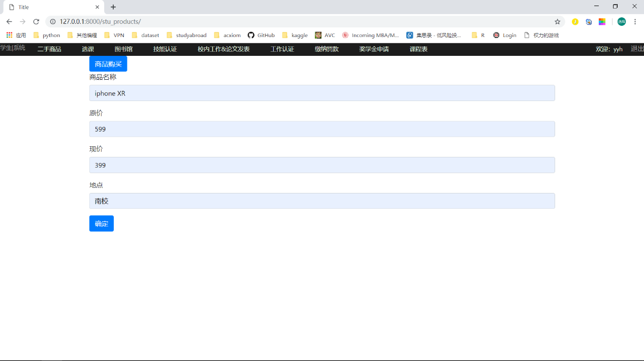Viewport: 644px width, 361px height.
Task: Click the 学生|系统 site brand
Action: coord(13,48)
